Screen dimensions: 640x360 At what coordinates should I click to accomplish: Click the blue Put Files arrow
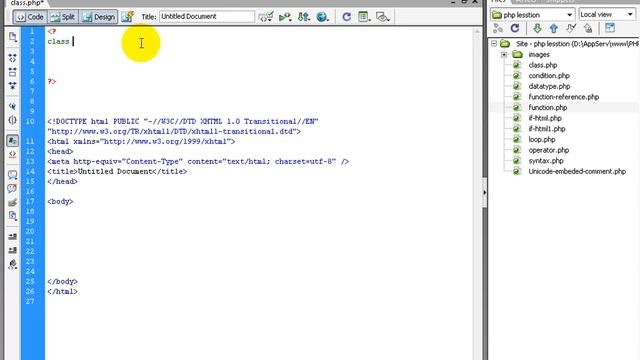[554, 28]
